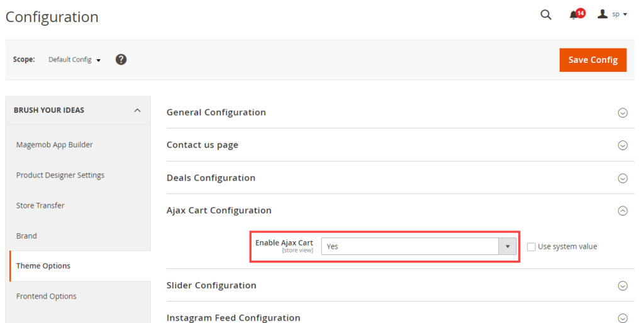
Task: Open the Enable Ajax Cart dropdown
Action: click(x=419, y=246)
